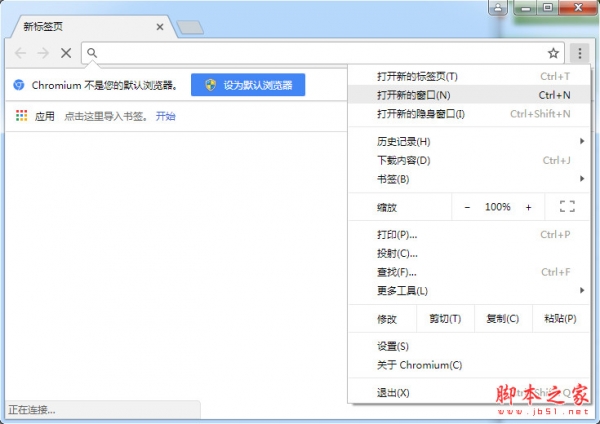Click the three-dot Chromium menu icon
The image size is (600, 424).
[580, 53]
